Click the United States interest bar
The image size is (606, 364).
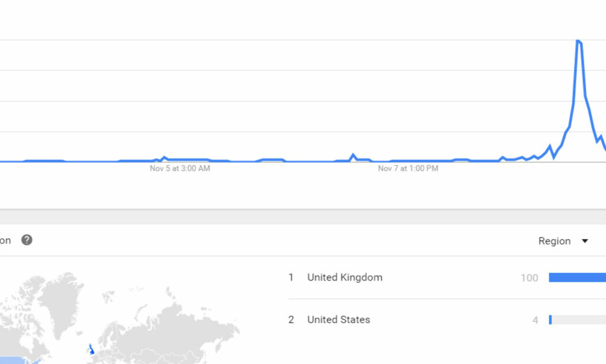pyautogui.click(x=578, y=320)
